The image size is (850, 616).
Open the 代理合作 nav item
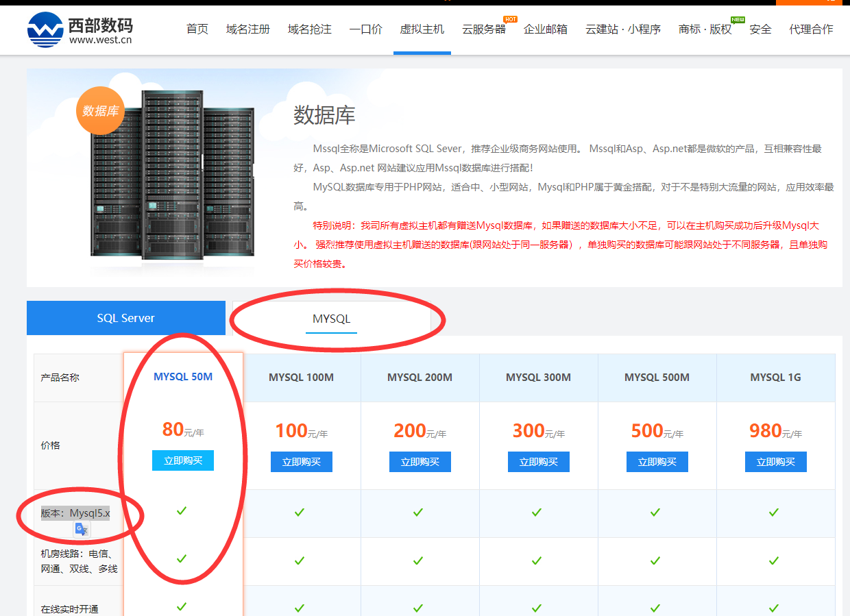[812, 29]
